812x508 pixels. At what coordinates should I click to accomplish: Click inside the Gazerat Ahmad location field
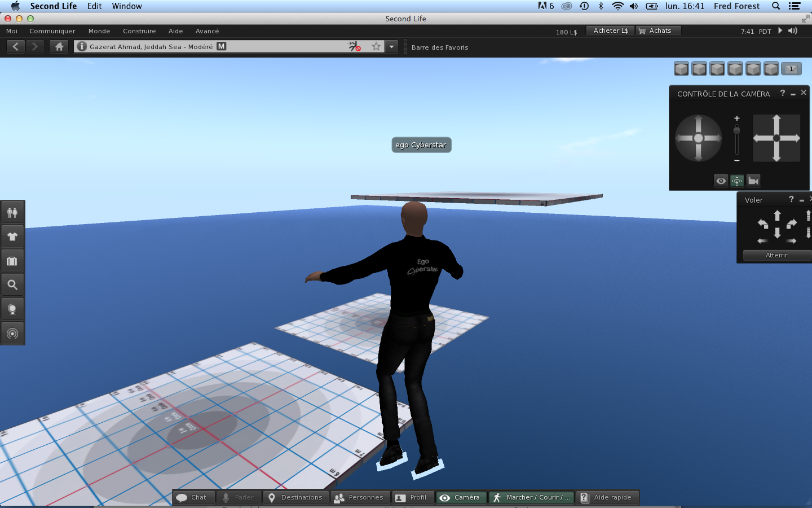(x=228, y=46)
